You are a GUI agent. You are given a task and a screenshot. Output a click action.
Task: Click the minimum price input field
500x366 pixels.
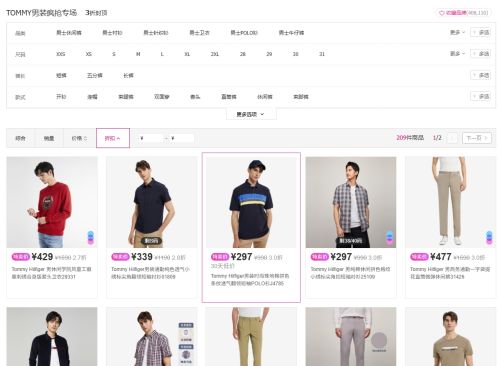click(151, 138)
